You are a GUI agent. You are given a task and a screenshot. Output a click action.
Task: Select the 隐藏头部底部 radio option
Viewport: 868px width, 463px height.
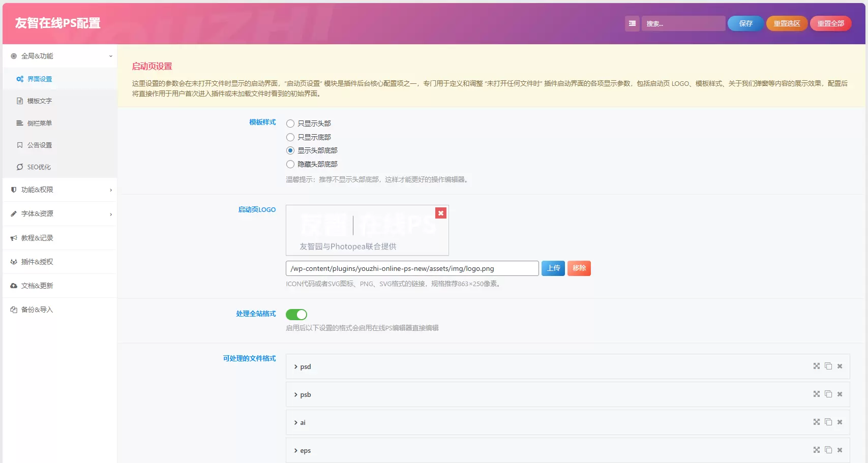click(x=290, y=164)
